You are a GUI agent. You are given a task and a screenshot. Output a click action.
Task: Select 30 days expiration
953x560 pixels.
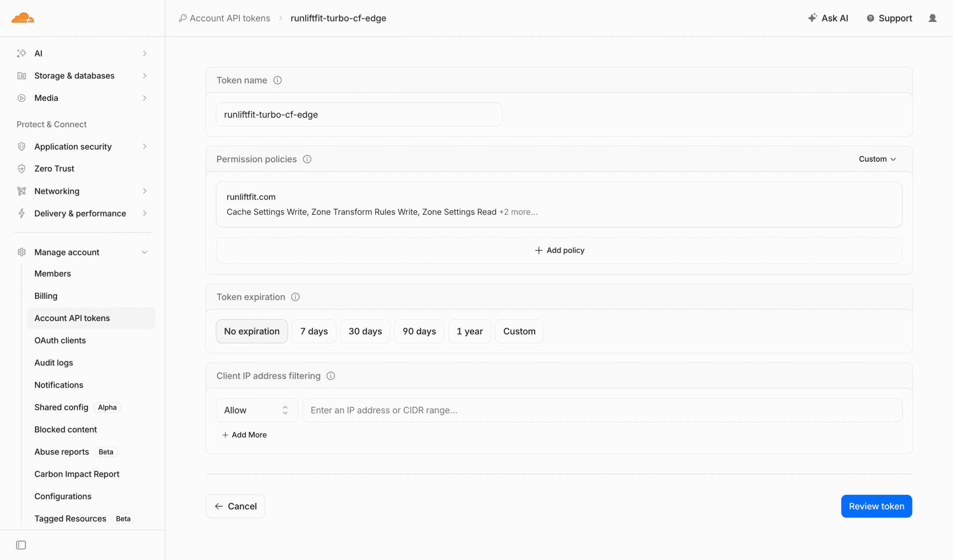pyautogui.click(x=365, y=331)
